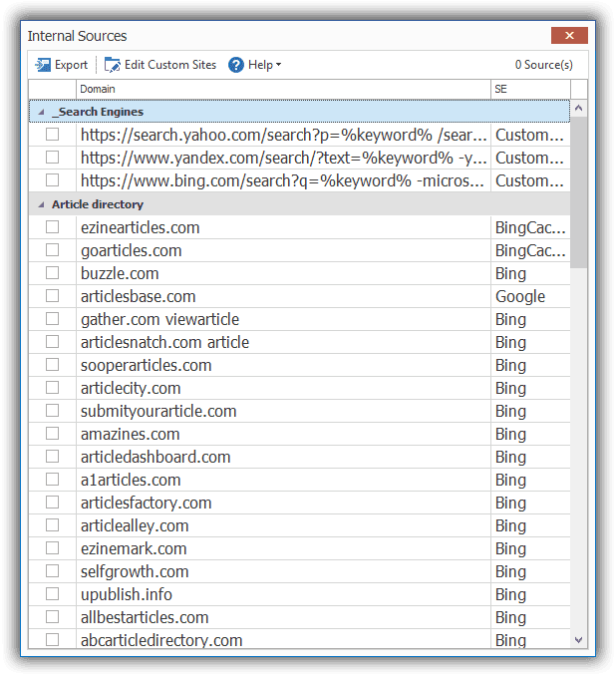Check the bing.com source checkbox
The height and width of the screenshot is (677, 616).
52,180
